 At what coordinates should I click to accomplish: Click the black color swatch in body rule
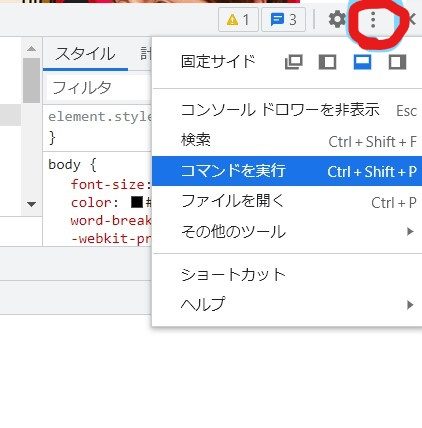tap(137, 202)
